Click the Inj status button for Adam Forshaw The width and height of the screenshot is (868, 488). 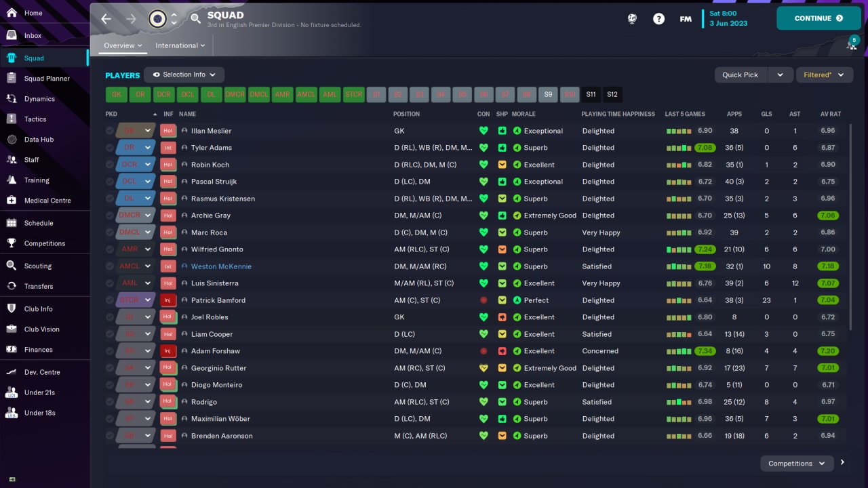(167, 351)
